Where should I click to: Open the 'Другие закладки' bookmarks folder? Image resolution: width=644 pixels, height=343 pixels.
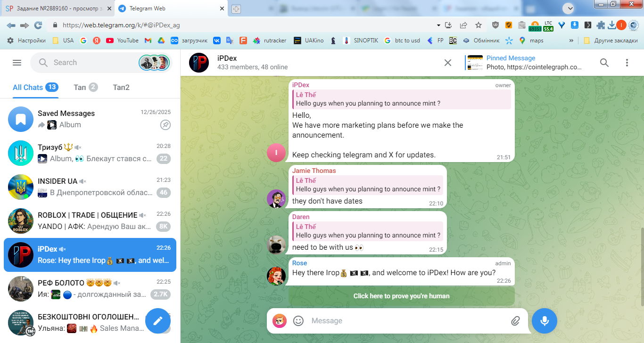pyautogui.click(x=611, y=41)
